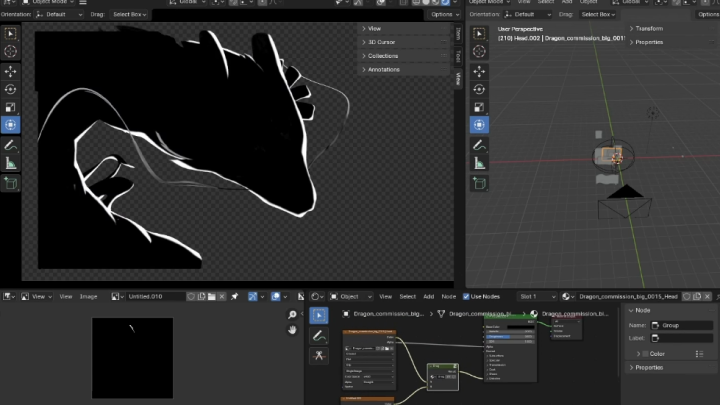Click the Untitled.010 image name field
This screenshot has width=720, height=405.
tap(156, 297)
